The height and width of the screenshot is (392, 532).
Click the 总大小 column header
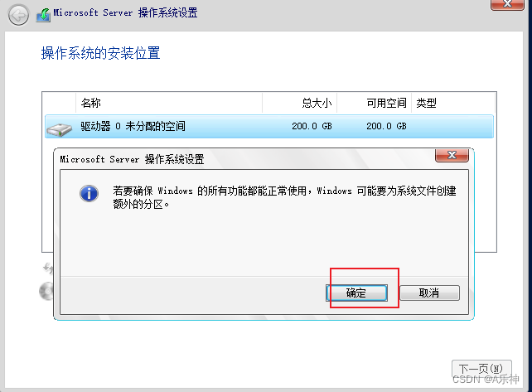300,103
